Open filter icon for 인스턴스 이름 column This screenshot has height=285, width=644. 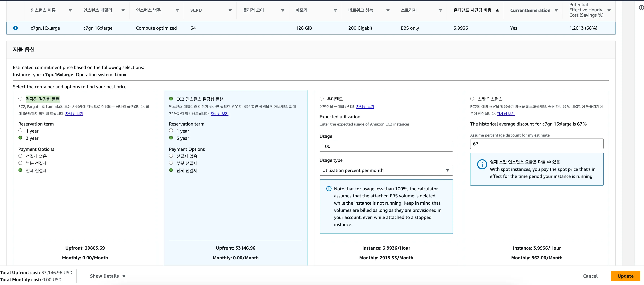pos(70,10)
